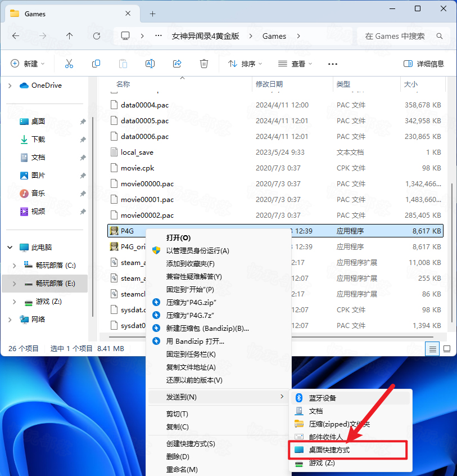Click the file list horizontal scrollbar
Image resolution: width=457 pixels, height=476 pixels.
(271, 337)
